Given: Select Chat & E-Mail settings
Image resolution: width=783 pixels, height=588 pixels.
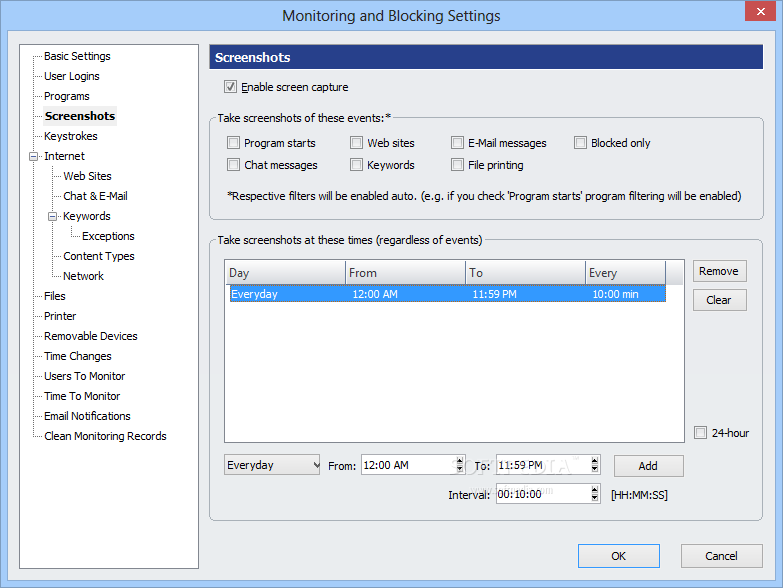Looking at the screenshot, I should pyautogui.click(x=95, y=196).
